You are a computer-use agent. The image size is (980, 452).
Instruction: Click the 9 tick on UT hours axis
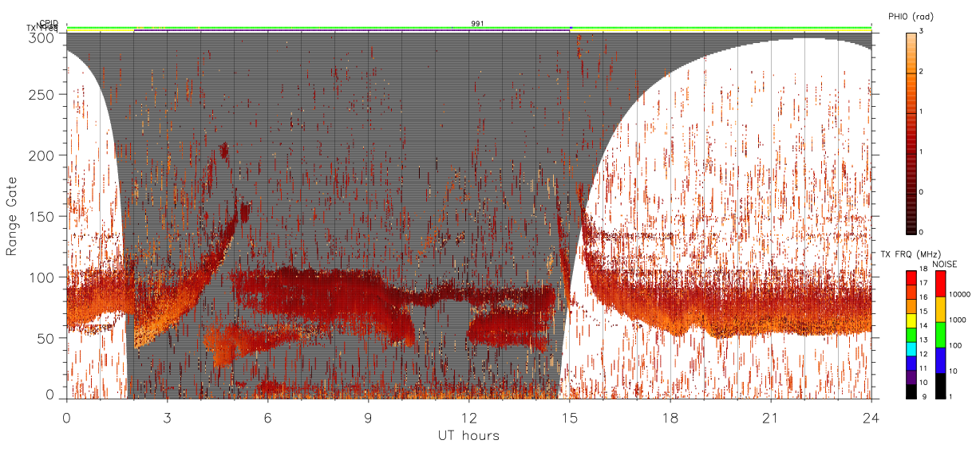click(369, 418)
